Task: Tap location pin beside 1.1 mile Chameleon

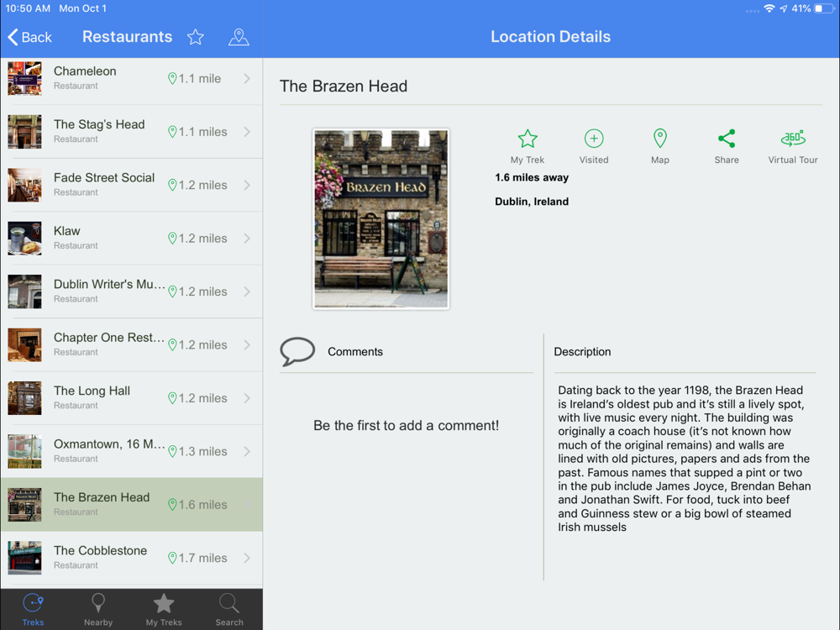Action: [x=172, y=79]
